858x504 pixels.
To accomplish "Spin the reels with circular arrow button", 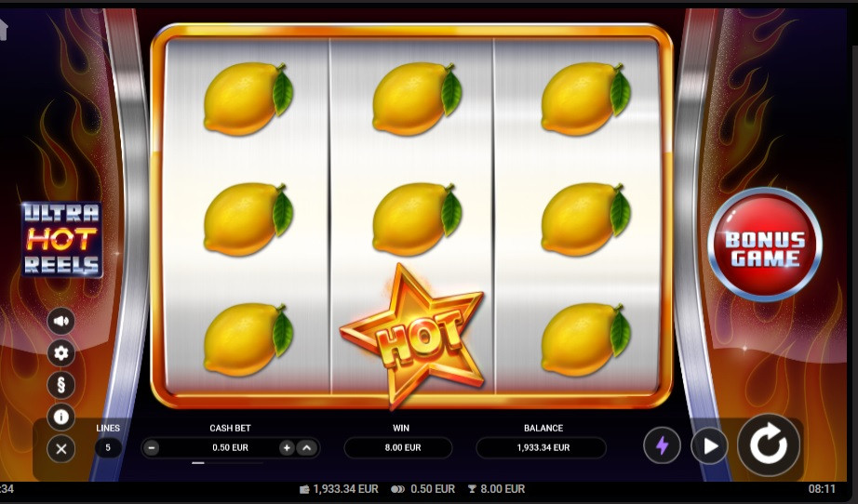I will click(x=769, y=445).
